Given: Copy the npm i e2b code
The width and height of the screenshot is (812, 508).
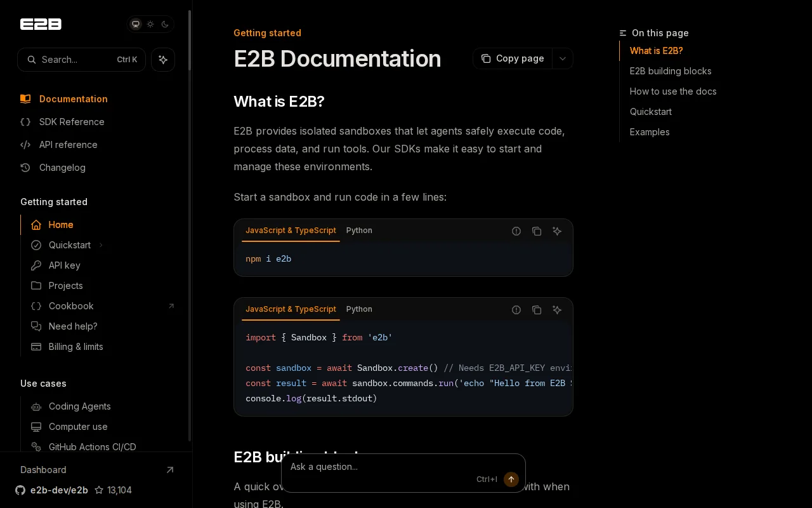Looking at the screenshot, I should click(537, 231).
